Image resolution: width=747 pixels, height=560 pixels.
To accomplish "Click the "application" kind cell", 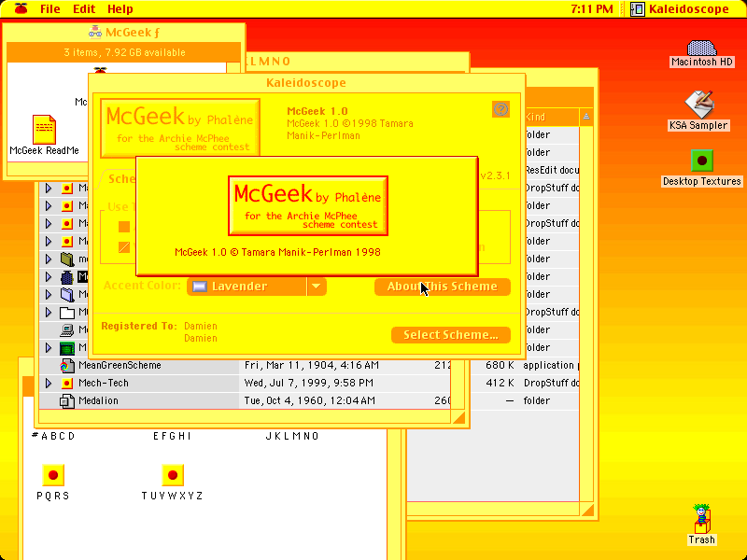I will (549, 366).
